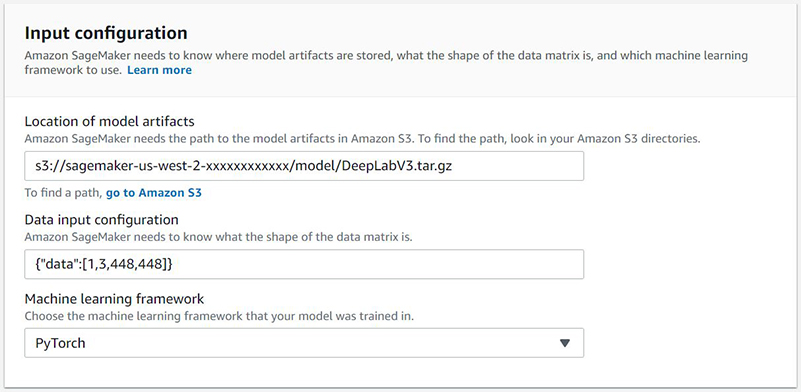Open the Learn more link
The image size is (801, 392).
(x=159, y=70)
